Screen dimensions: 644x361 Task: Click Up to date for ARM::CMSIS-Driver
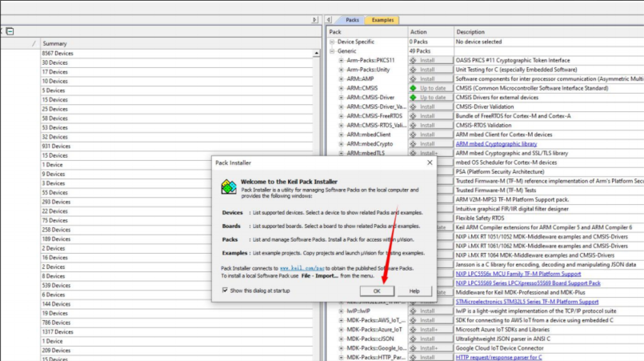point(431,98)
